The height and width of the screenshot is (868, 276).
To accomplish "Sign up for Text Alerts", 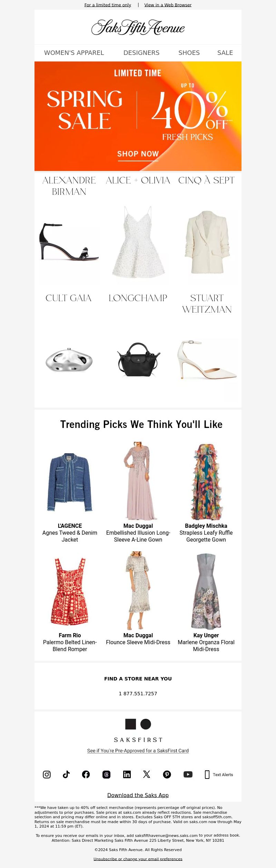I will [x=219, y=774].
